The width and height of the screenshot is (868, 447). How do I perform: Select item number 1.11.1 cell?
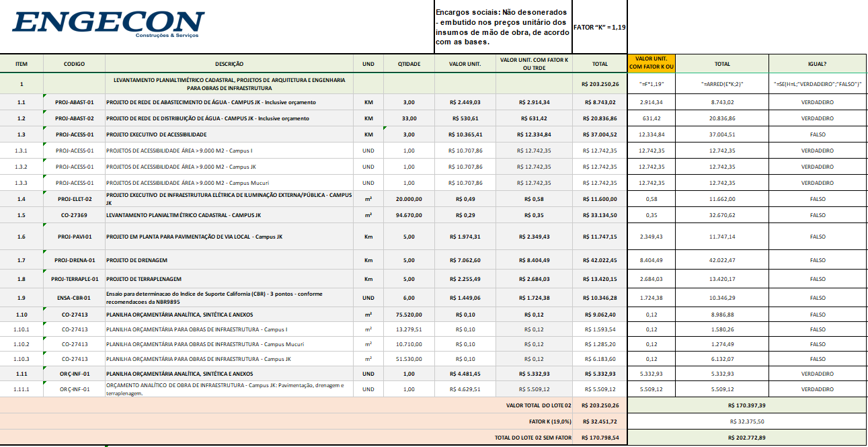tap(22, 389)
